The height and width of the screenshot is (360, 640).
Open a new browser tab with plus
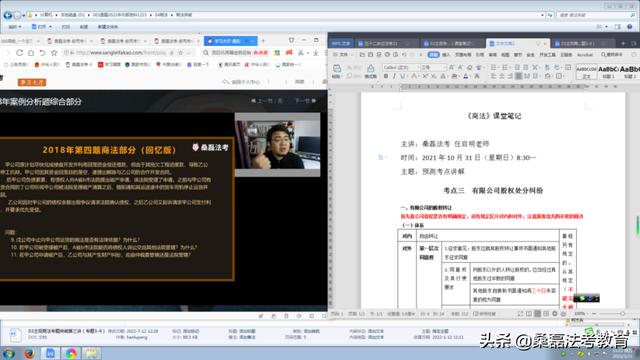click(263, 41)
